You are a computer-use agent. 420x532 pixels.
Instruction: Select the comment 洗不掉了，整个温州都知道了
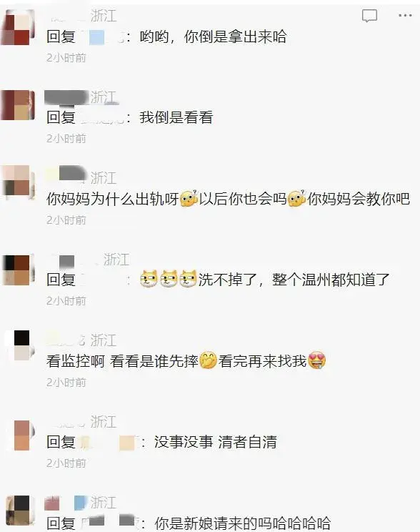[x=294, y=280]
